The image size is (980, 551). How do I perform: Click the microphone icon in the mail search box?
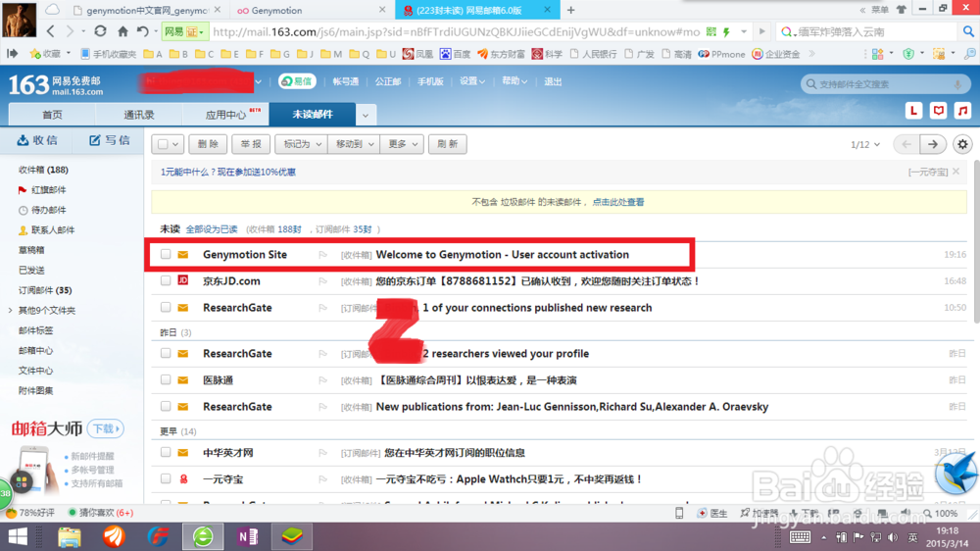957,83
